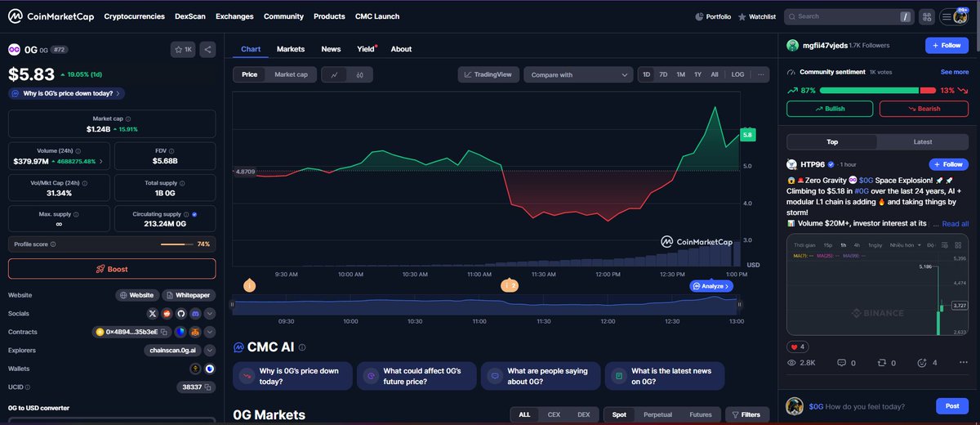The width and height of the screenshot is (980, 425).
Task: Click the info icon next to CMC AI
Action: [x=302, y=347]
